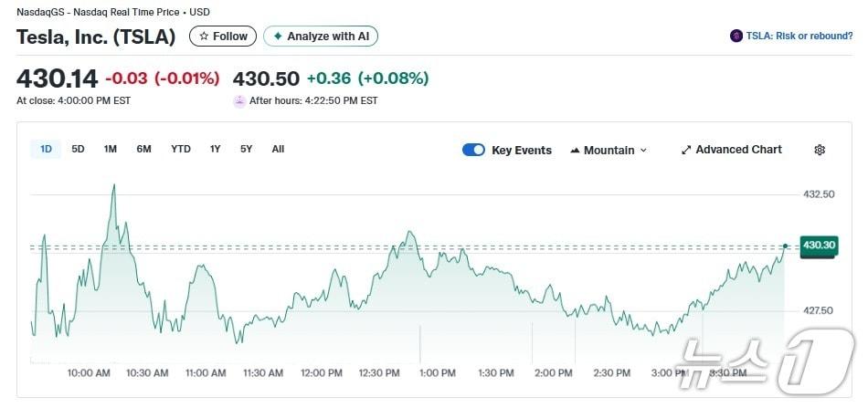Expand the Mountain chart style dropdown
Screen dimensions: 868x408
pos(609,150)
